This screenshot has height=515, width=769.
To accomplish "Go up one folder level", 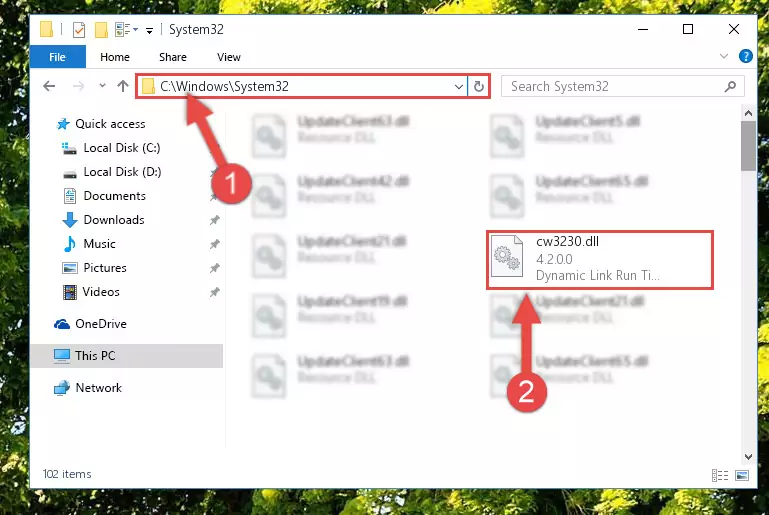I will click(123, 86).
